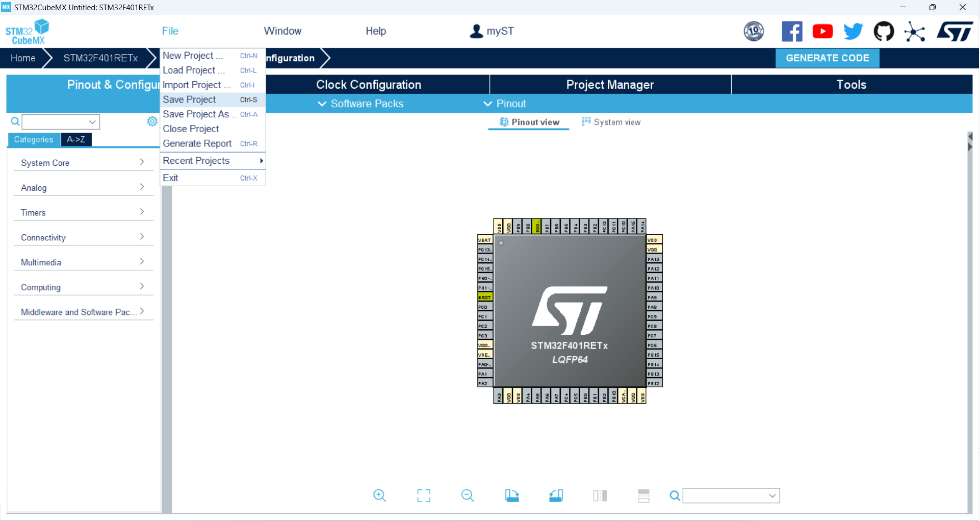980x521 pixels.
Task: Zoom out of the chip pinout
Action: tap(468, 495)
